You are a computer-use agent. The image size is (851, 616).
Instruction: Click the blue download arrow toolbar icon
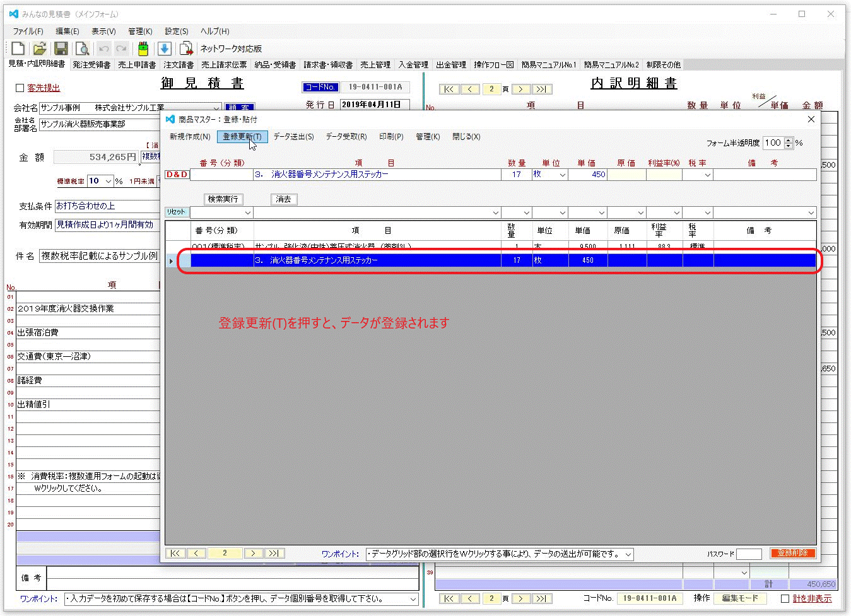[x=165, y=49]
